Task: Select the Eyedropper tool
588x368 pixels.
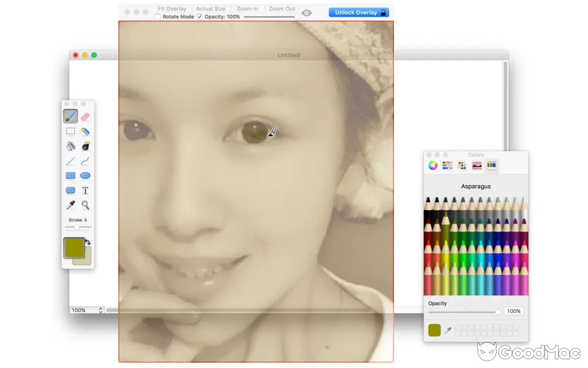Action: click(70, 205)
